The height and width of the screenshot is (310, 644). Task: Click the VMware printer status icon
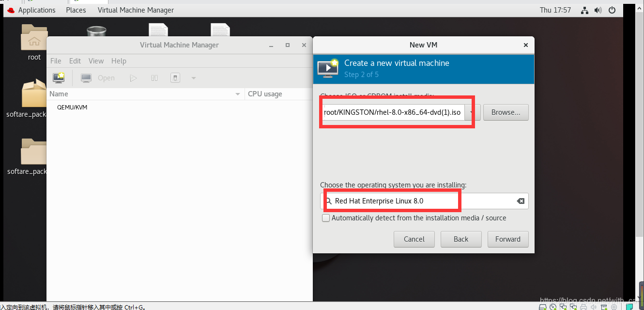tap(583, 307)
